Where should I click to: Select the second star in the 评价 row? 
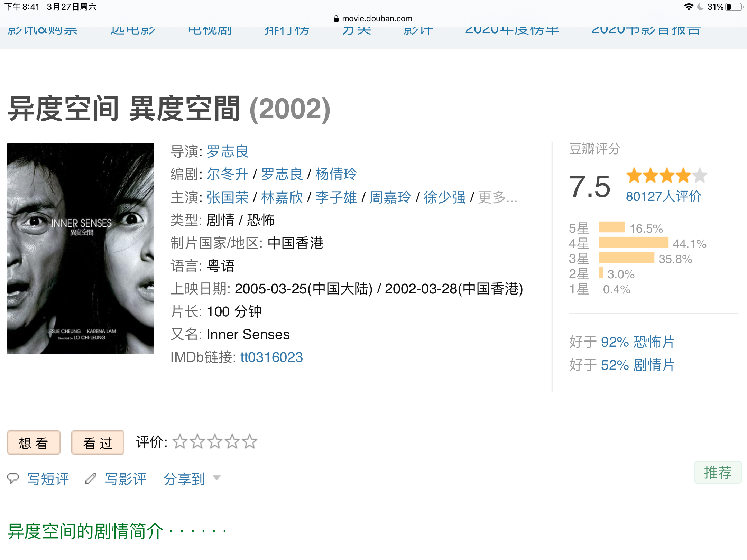[197, 441]
